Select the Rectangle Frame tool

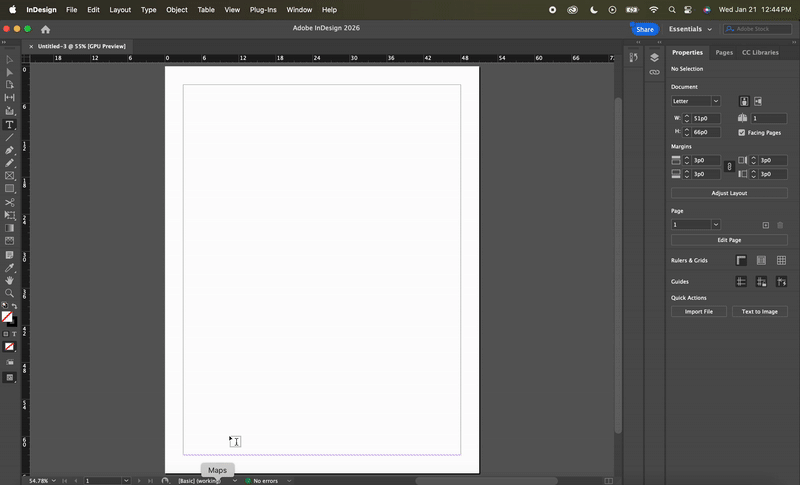[9, 175]
